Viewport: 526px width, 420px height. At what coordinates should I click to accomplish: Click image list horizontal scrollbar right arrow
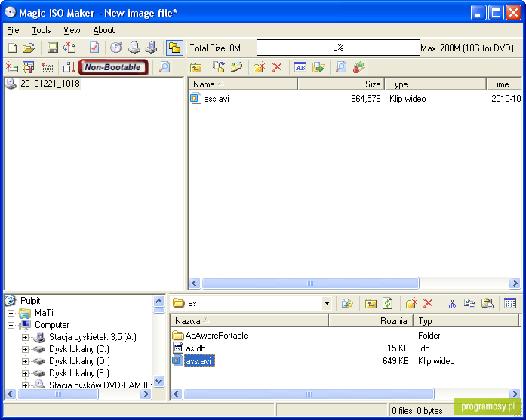[x=514, y=284]
